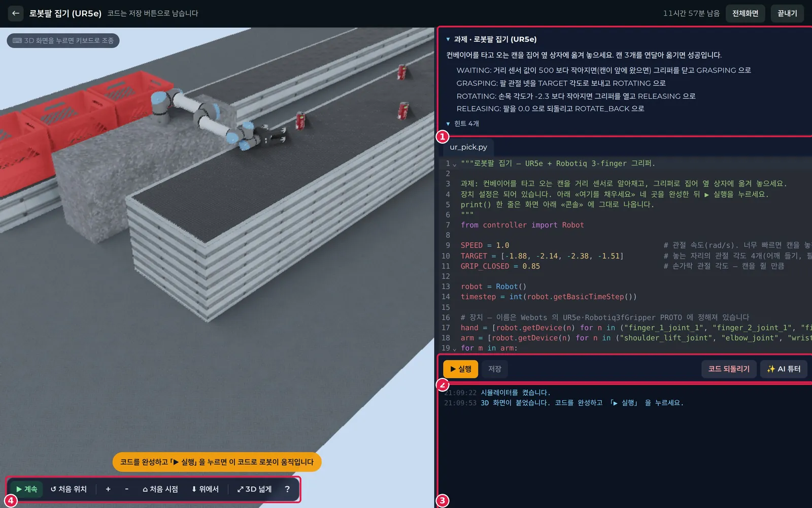Click the 저장 save button

click(x=495, y=369)
